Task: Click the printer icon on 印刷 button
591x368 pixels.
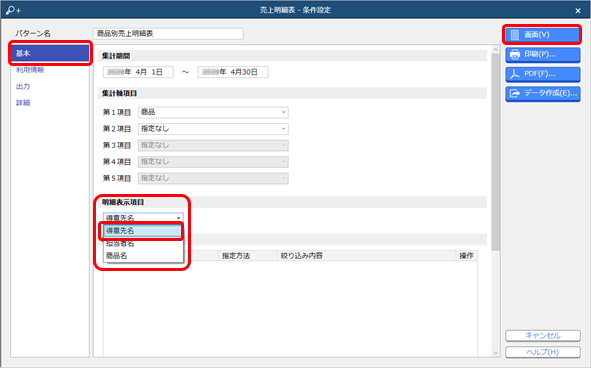Action: (x=514, y=54)
